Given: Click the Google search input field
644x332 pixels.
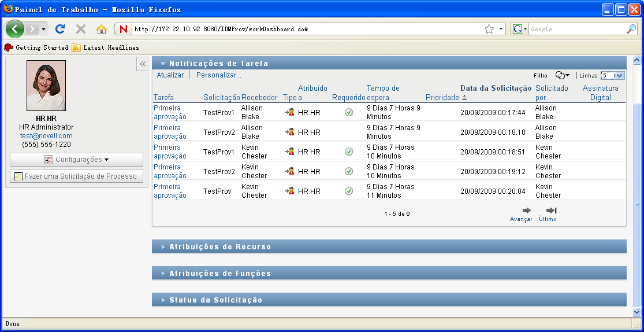Looking at the screenshot, I should point(577,29).
